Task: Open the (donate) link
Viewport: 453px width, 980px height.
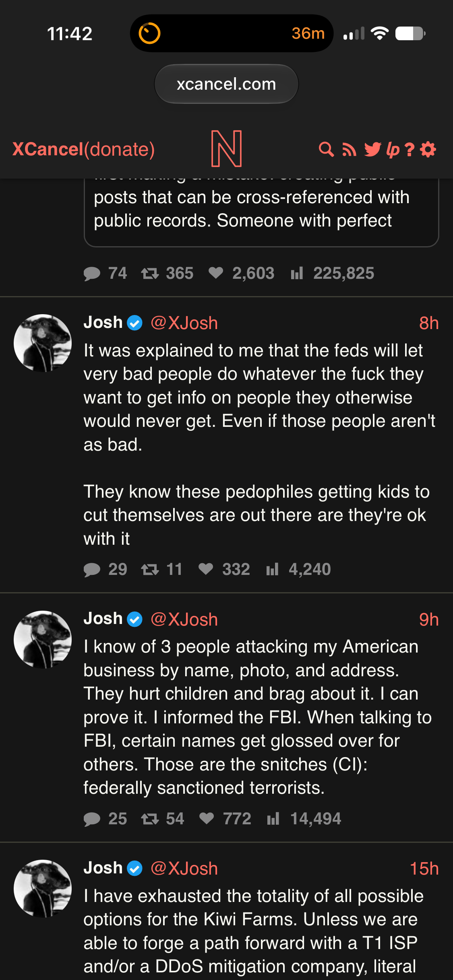Action: click(x=119, y=149)
